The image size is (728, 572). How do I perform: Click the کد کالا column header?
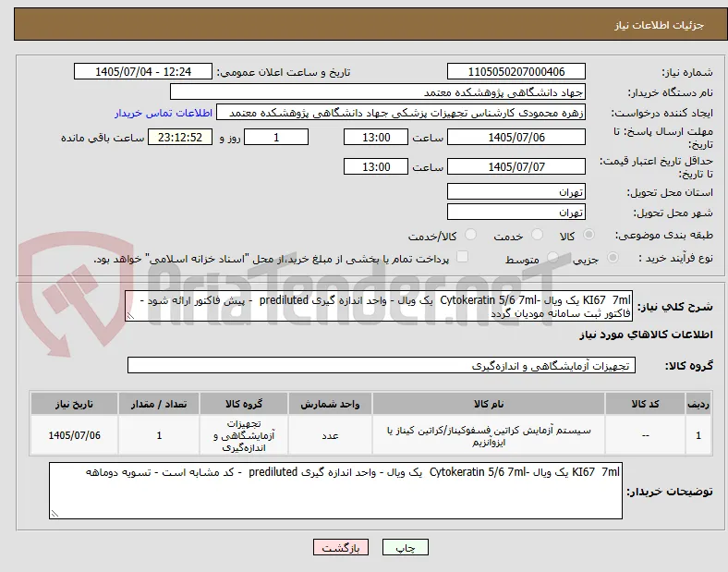coord(645,404)
